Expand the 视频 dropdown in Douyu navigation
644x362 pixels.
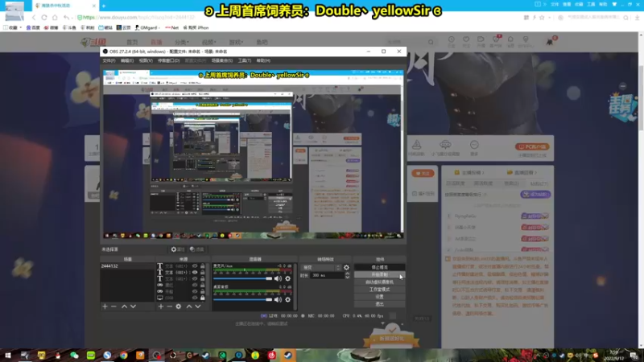[x=208, y=43]
